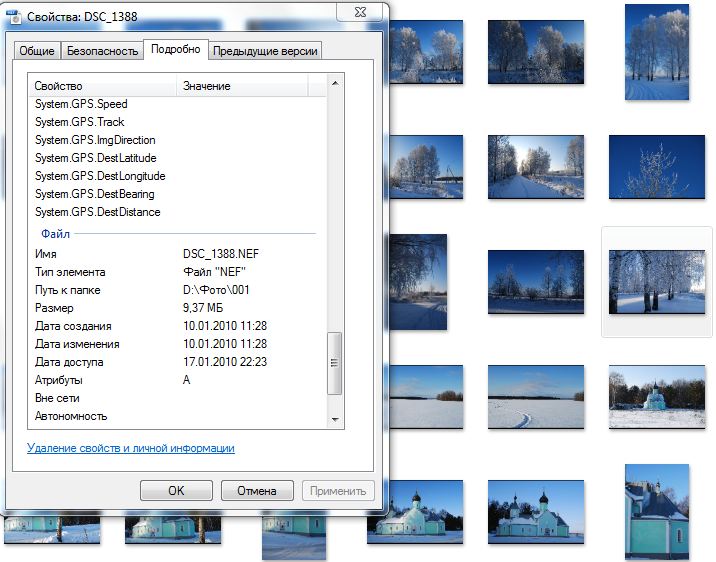Select the System.GPS.Track row
Image resolution: width=716 pixels, height=562 pixels.
178,122
